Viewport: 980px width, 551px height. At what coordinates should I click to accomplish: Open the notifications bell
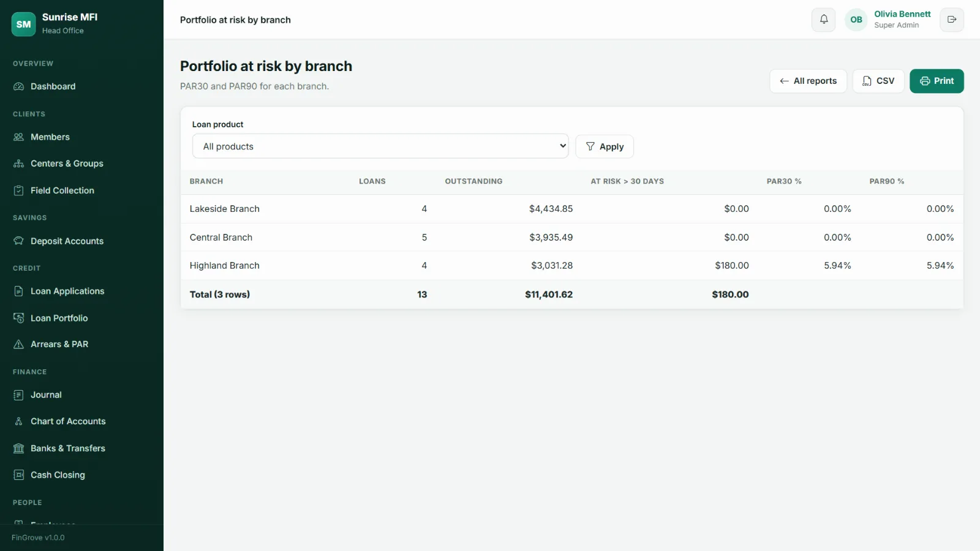click(823, 20)
